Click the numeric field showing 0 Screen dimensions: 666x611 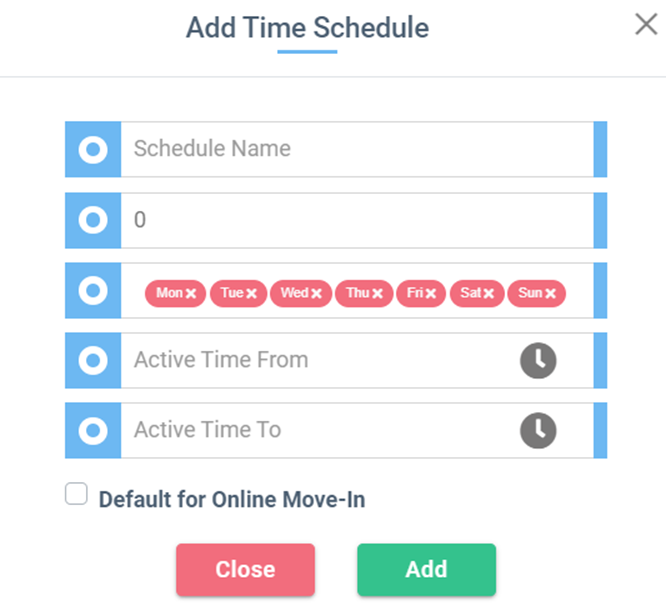(357, 220)
